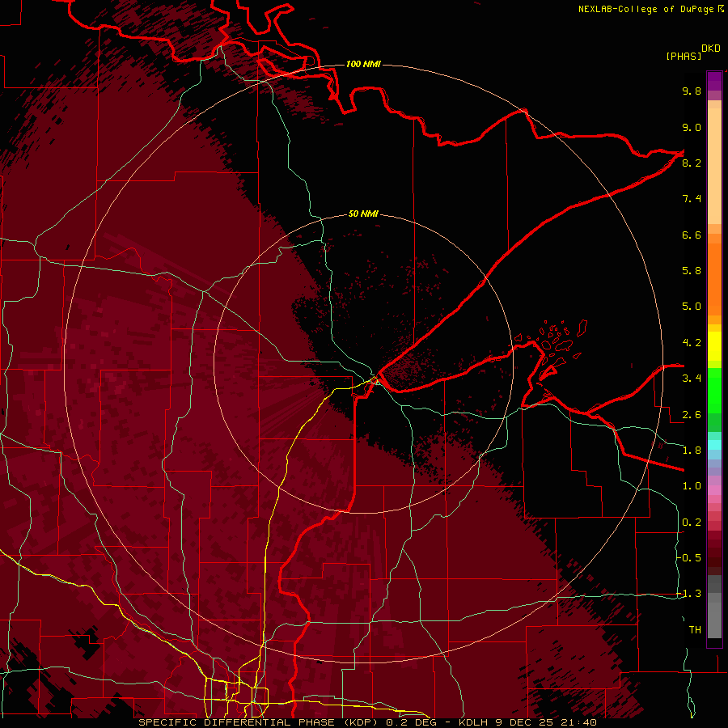This screenshot has width=728, height=728.
Task: Click the 5.0 scale value
Action: pyautogui.click(x=692, y=307)
